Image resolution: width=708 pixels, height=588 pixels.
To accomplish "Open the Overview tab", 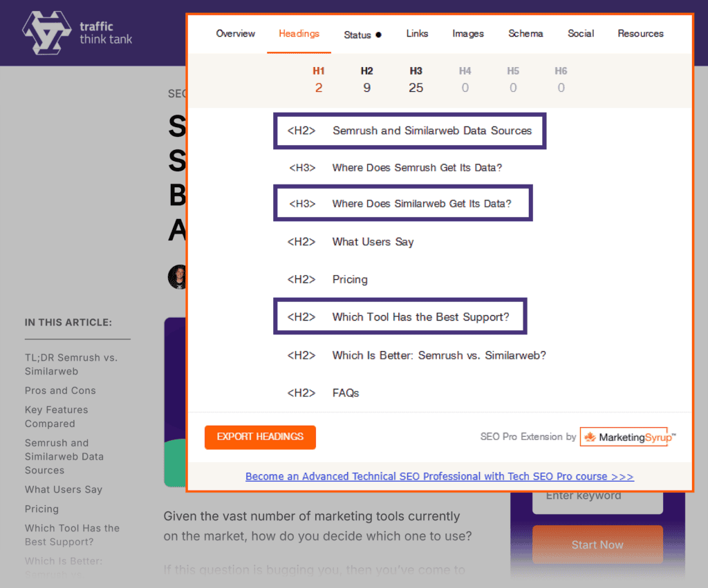I will pyautogui.click(x=235, y=33).
